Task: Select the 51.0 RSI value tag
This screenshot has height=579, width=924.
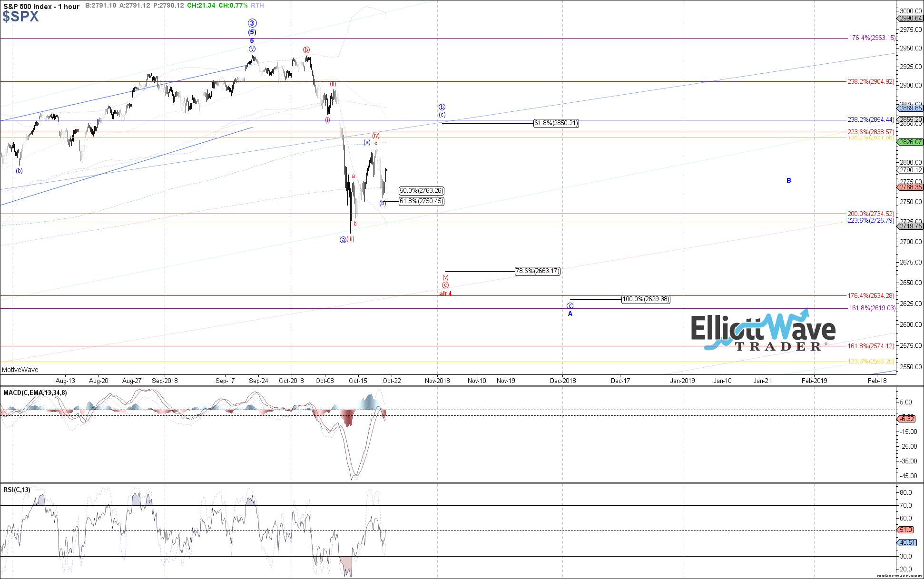Action: [906, 530]
